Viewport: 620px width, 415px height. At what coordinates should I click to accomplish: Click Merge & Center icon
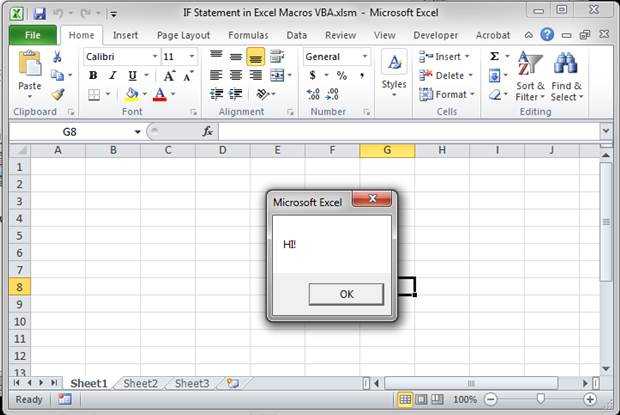point(277,75)
